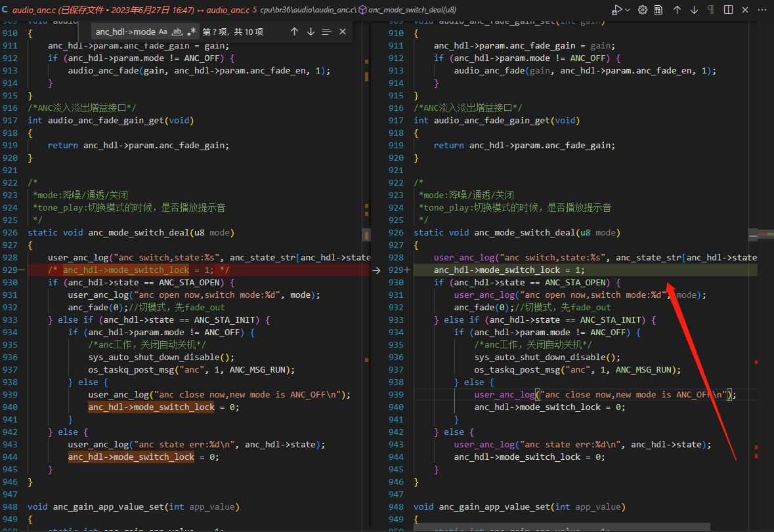Toggle Match Whole Word in find box
The width and height of the screenshot is (774, 532).
177,31
